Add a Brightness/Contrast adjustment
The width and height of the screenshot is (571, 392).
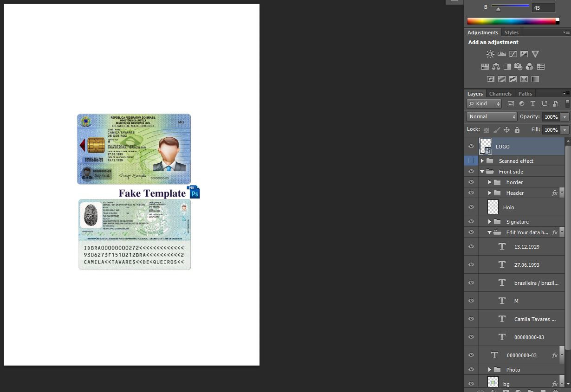coord(491,54)
